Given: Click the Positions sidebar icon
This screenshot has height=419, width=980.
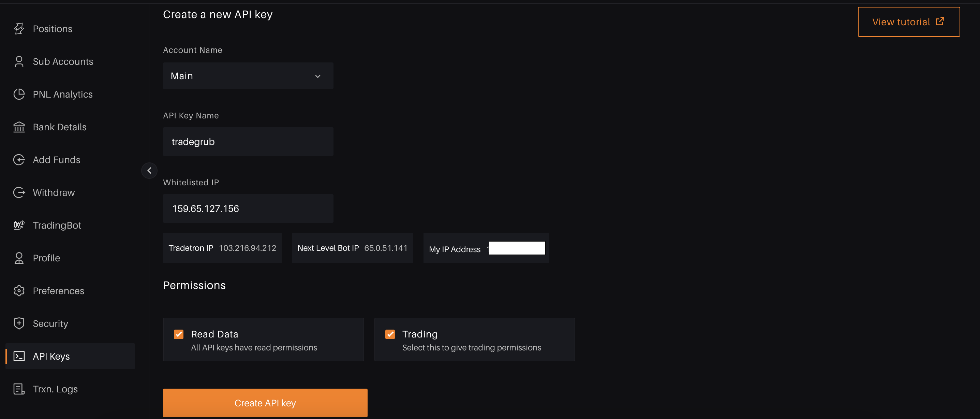Looking at the screenshot, I should (19, 29).
